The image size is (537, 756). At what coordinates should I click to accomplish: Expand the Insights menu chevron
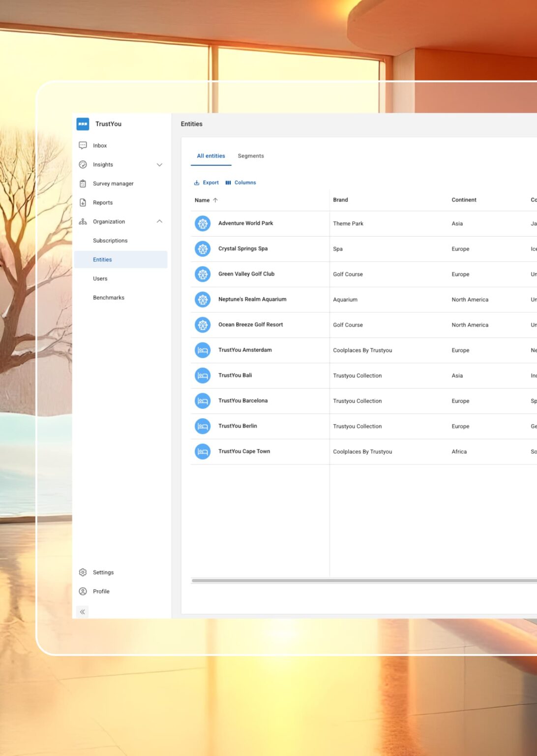pyautogui.click(x=159, y=165)
